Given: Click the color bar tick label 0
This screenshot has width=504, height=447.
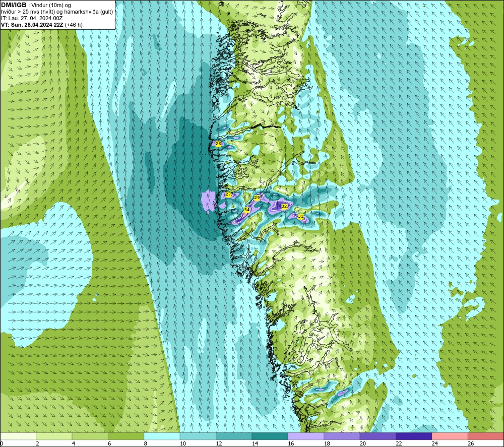Looking at the screenshot, I should pos(2,443).
